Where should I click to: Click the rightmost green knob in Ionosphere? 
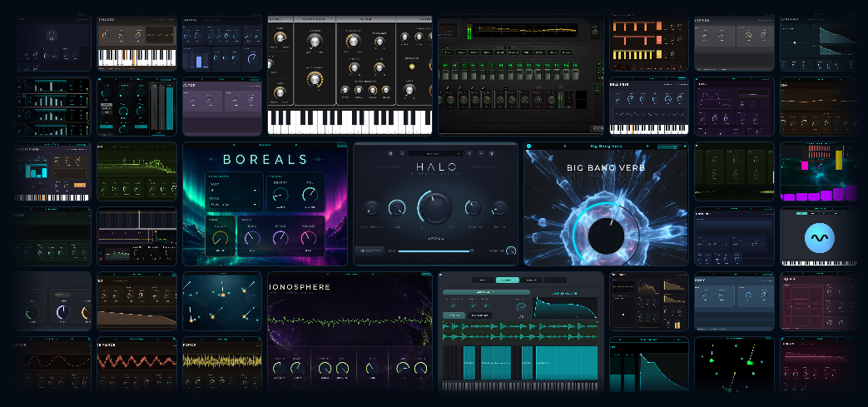click(x=421, y=367)
